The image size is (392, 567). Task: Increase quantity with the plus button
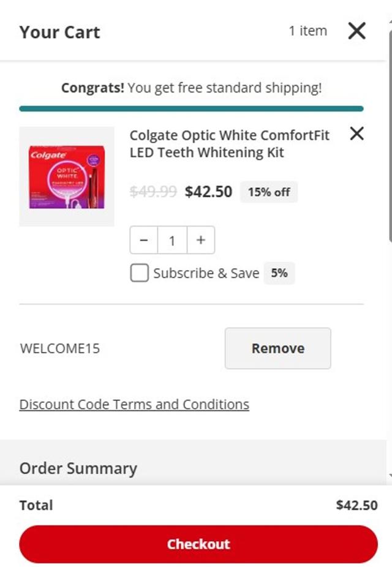point(200,241)
